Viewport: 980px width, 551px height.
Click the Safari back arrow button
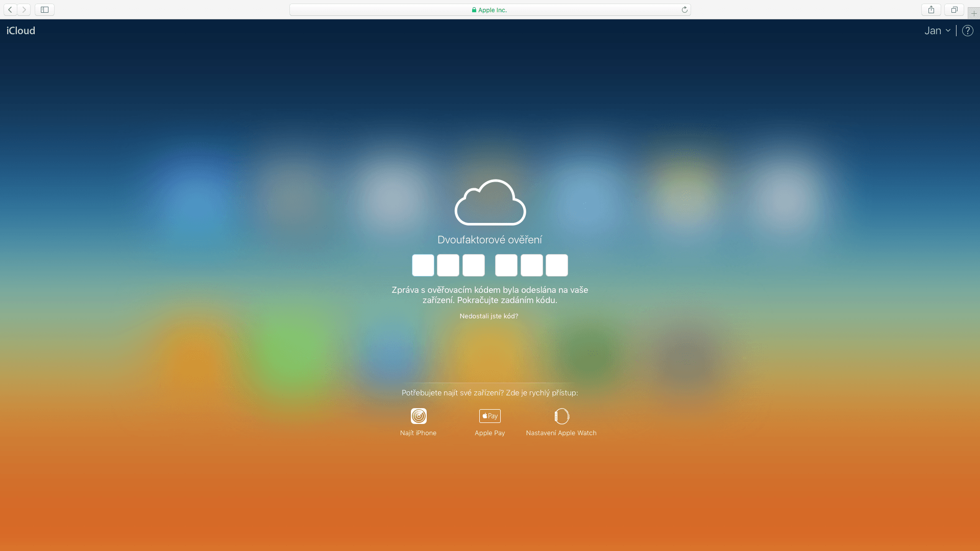(10, 10)
